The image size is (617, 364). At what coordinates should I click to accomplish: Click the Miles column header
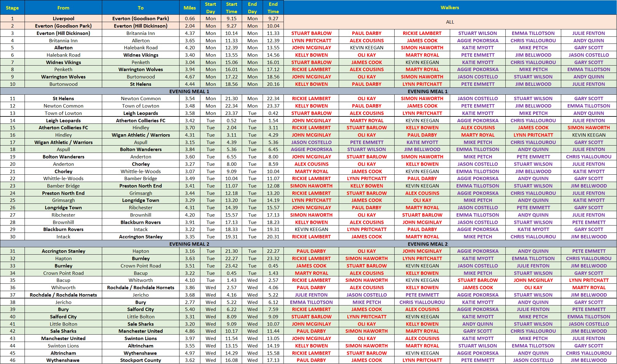pyautogui.click(x=190, y=8)
